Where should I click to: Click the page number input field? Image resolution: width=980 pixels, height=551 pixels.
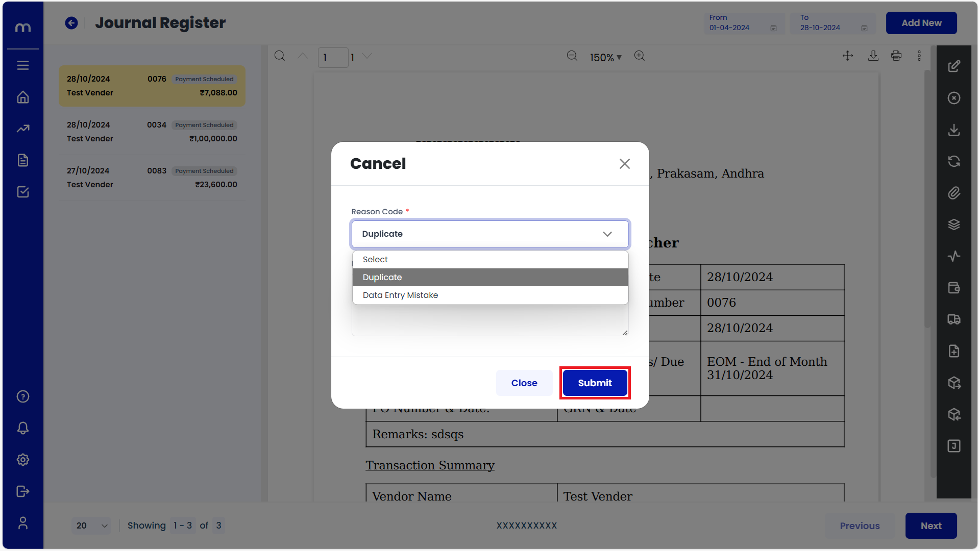(x=333, y=57)
